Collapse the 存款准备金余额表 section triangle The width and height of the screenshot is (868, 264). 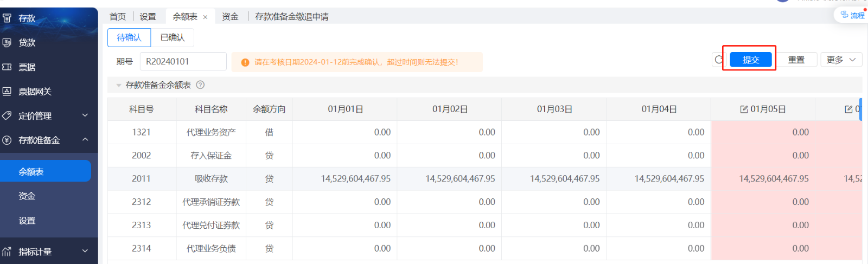point(118,85)
